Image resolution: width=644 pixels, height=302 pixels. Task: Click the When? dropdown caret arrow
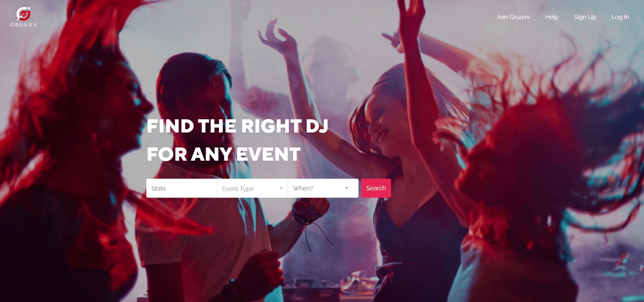click(x=346, y=188)
